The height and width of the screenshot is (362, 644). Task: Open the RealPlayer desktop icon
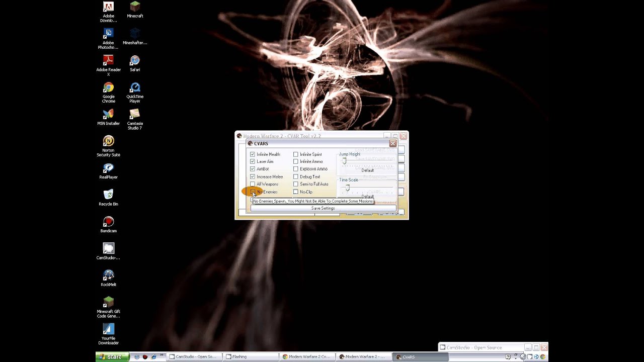pos(108,171)
